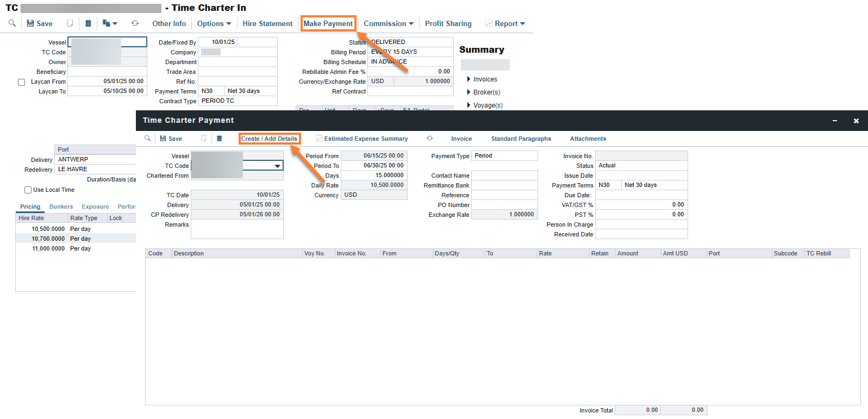Click the trash delete icon in the Time Charter In toolbar
Viewport: 868px width, 419px height.
coord(88,23)
